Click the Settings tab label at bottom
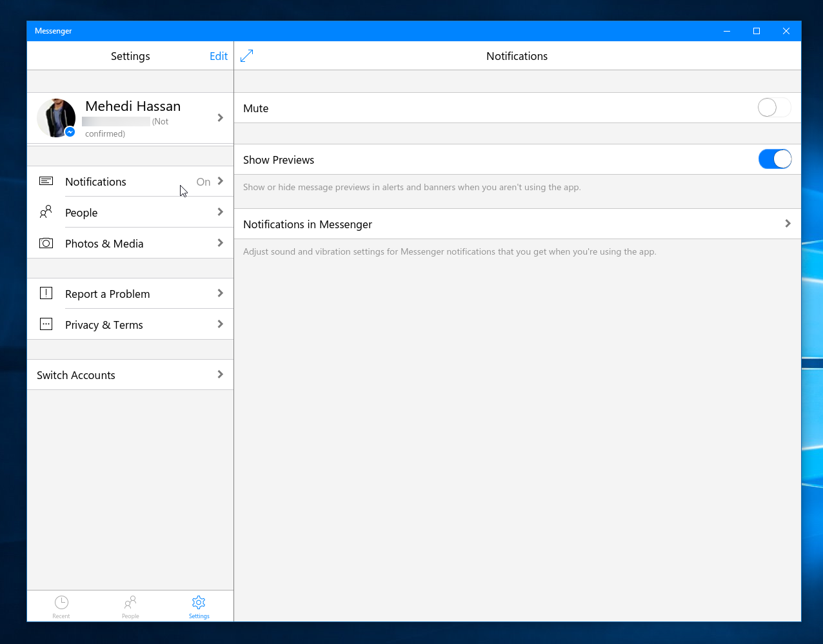 pyautogui.click(x=199, y=616)
